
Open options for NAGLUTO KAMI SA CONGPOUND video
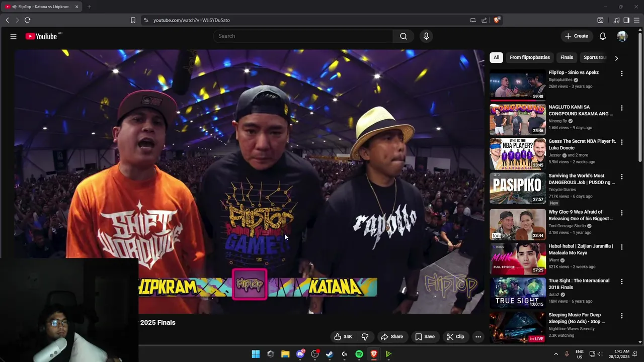pyautogui.click(x=622, y=108)
